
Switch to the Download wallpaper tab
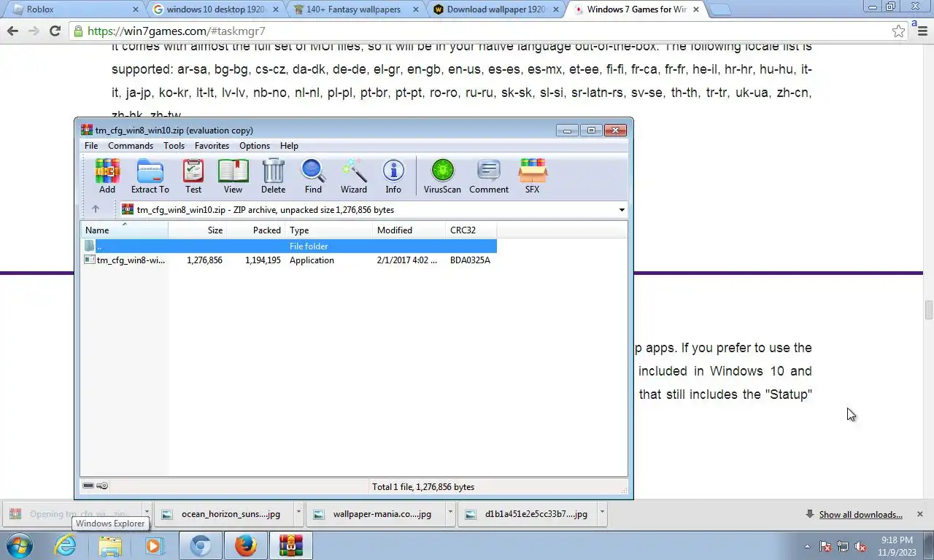click(x=498, y=9)
